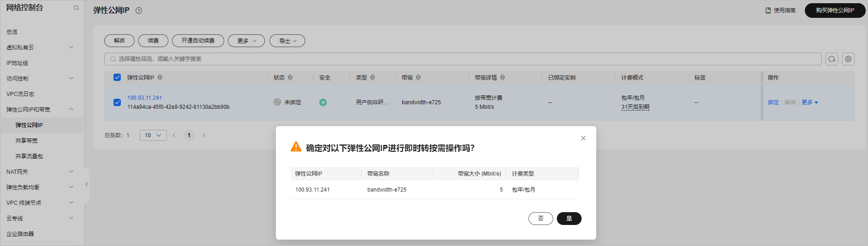Open the 更多 toolbar dropdown
Image resolution: width=868 pixels, height=246 pixels.
(247, 41)
